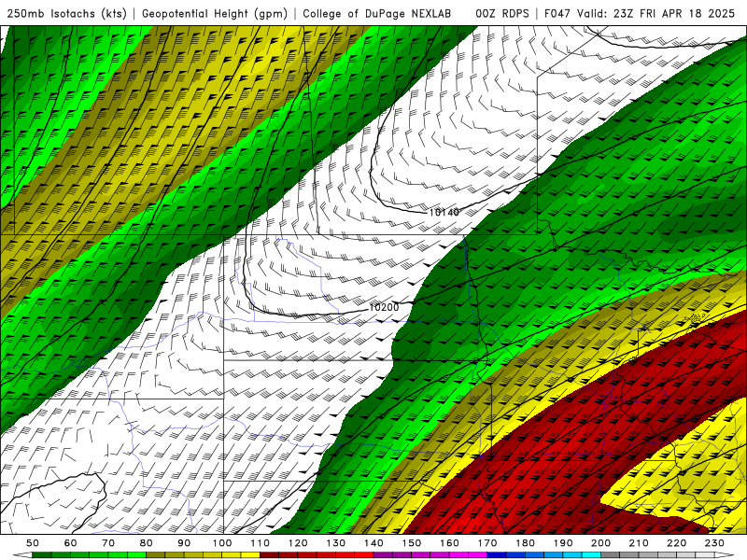Select the cyan 195–200 kt color bar swatch
The height and width of the screenshot is (560, 747).
(591, 554)
